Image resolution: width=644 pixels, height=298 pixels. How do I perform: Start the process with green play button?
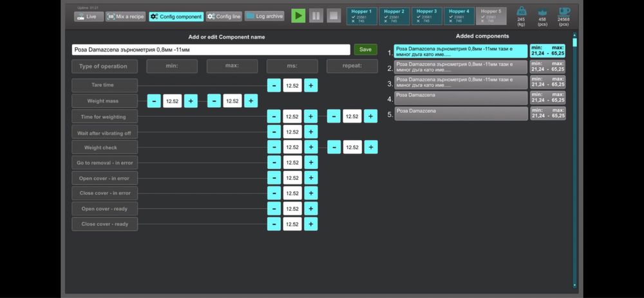[299, 15]
